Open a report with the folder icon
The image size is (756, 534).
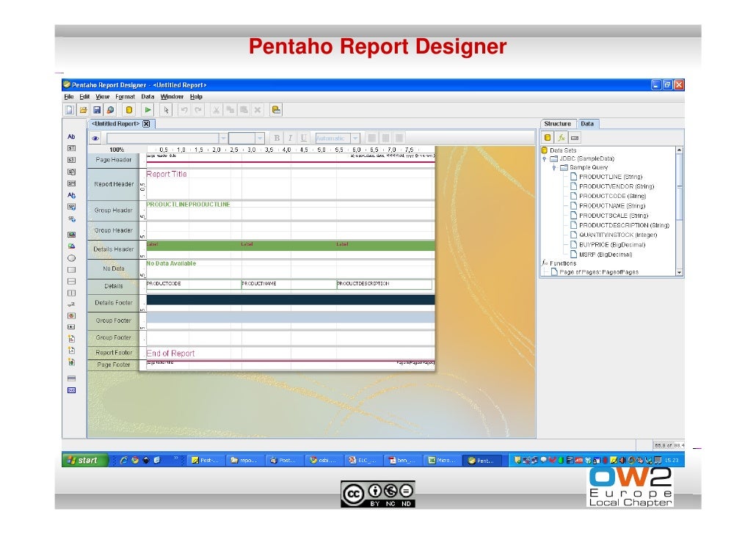click(84, 110)
